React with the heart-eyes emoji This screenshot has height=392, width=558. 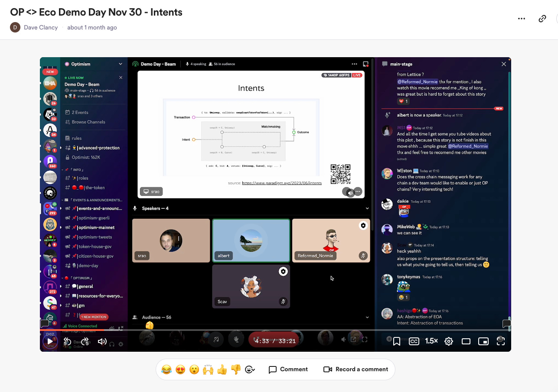(180, 369)
